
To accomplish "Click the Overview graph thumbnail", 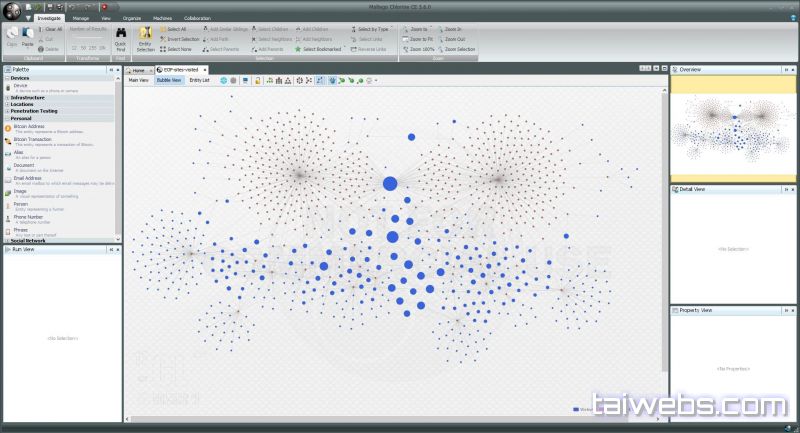I will click(x=732, y=127).
